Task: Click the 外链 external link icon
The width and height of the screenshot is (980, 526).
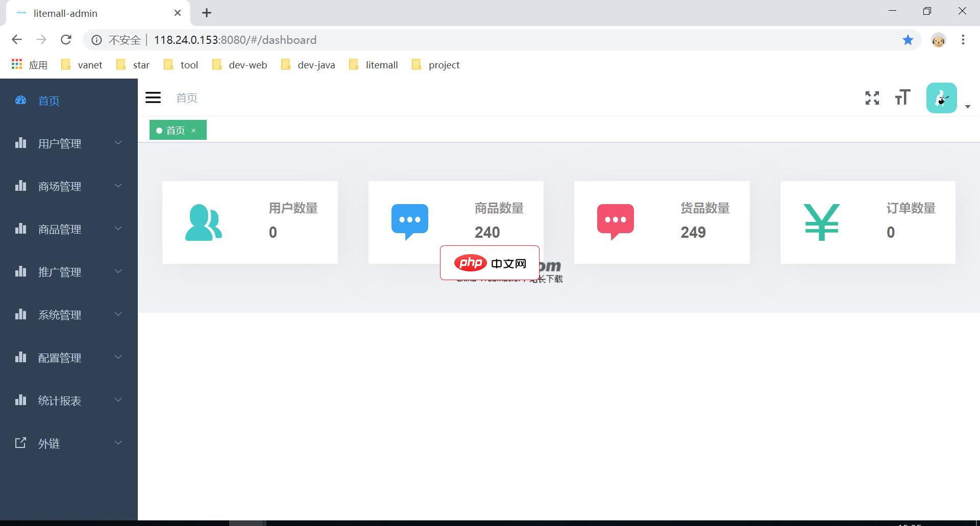Action: click(x=20, y=443)
